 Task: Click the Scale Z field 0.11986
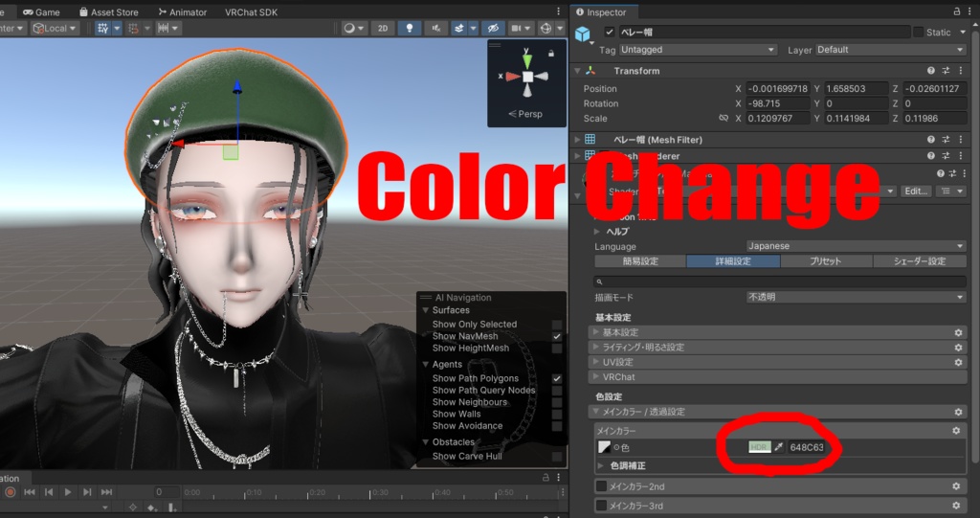point(934,118)
